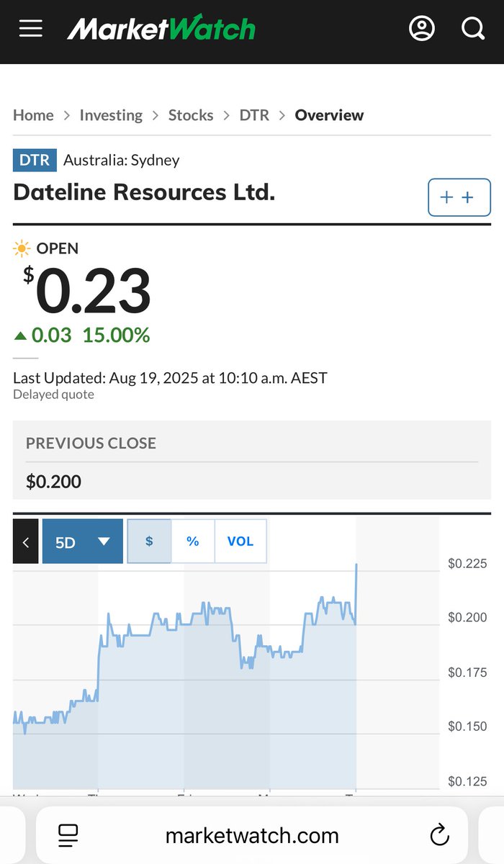The image size is (504, 864).
Task: Select the $0.200 previous close value
Action: (53, 482)
